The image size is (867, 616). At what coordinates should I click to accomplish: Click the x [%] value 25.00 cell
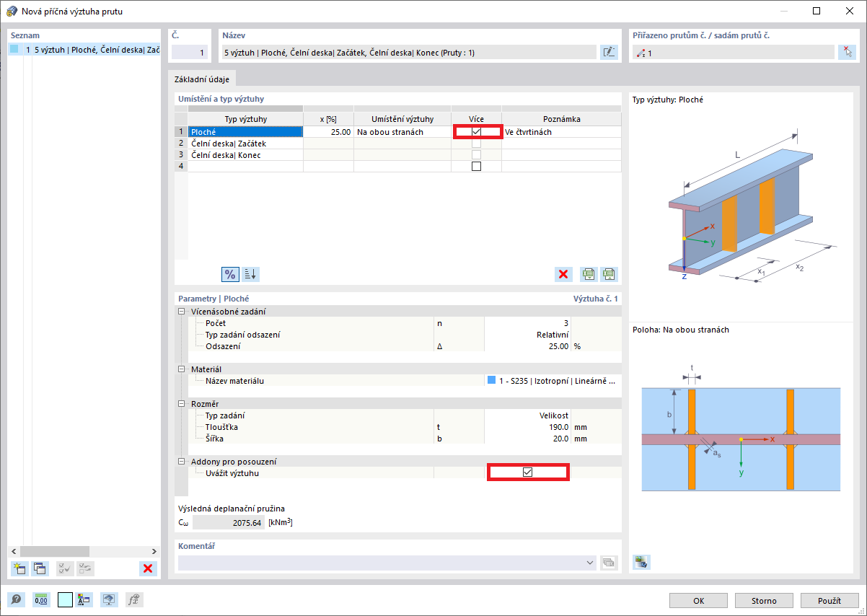tap(328, 132)
